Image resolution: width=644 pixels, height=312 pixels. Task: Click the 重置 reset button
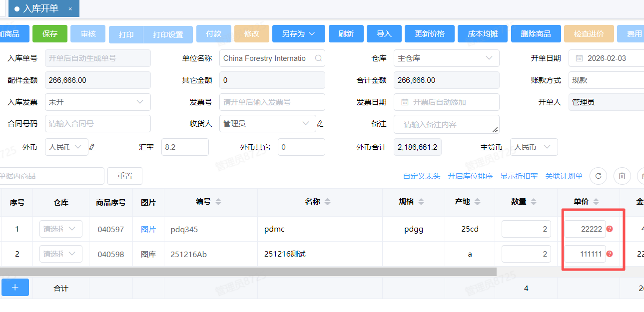tap(124, 176)
